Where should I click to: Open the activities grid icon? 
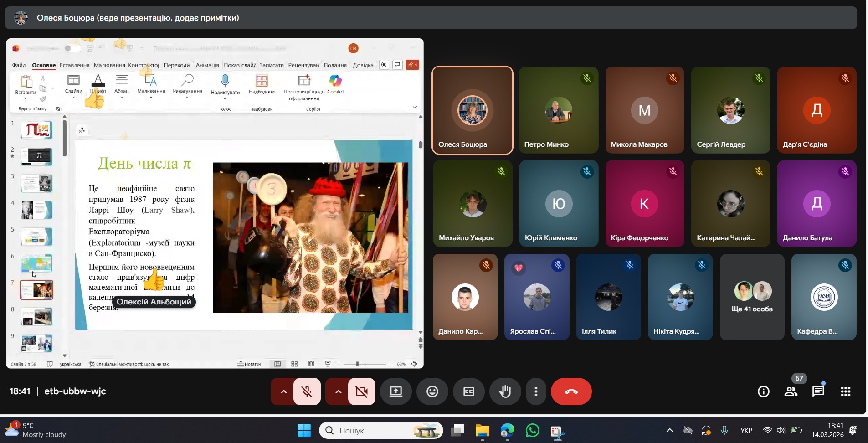pos(846,391)
